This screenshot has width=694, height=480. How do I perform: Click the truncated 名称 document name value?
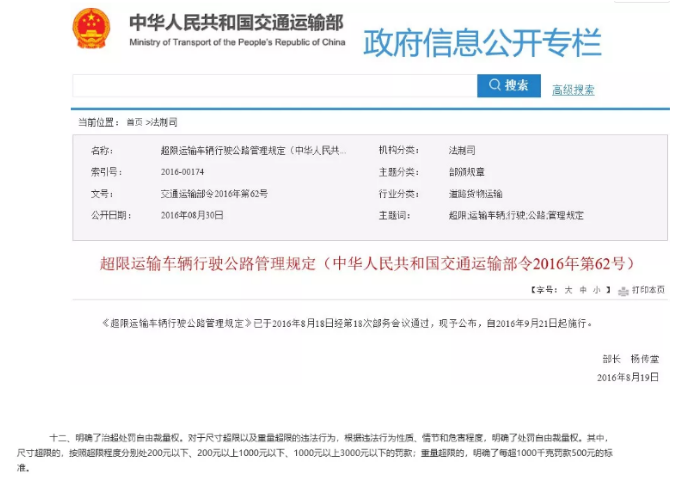point(254,150)
